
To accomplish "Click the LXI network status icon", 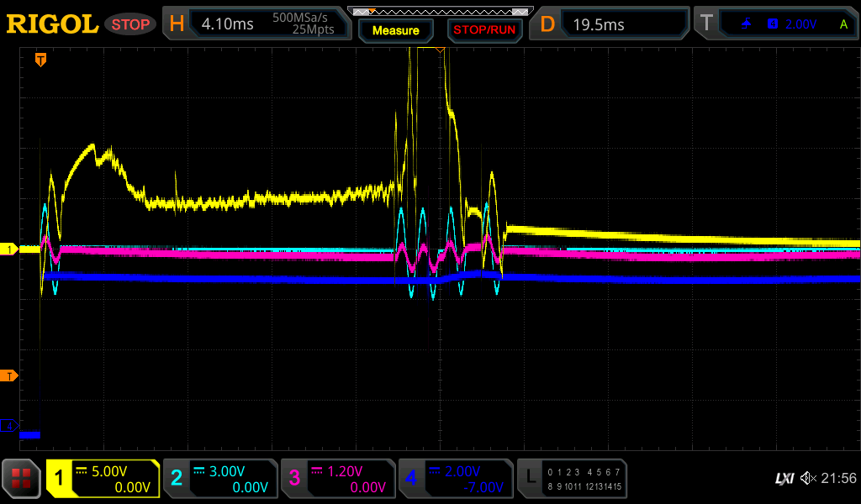I will [x=784, y=478].
